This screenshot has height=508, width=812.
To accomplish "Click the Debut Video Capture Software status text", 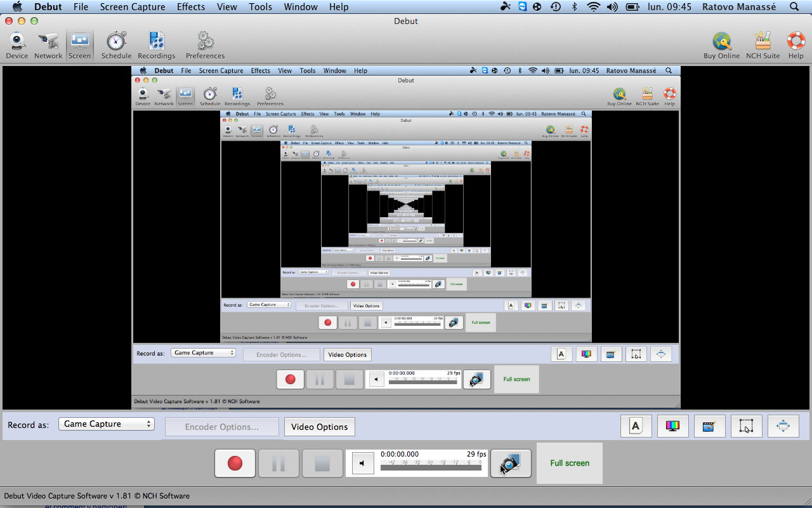I will pyautogui.click(x=96, y=496).
